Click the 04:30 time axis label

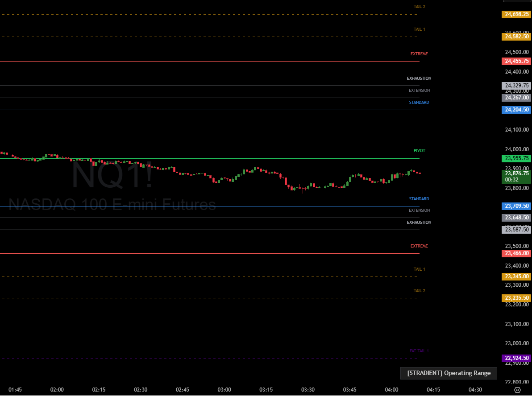pyautogui.click(x=475, y=390)
